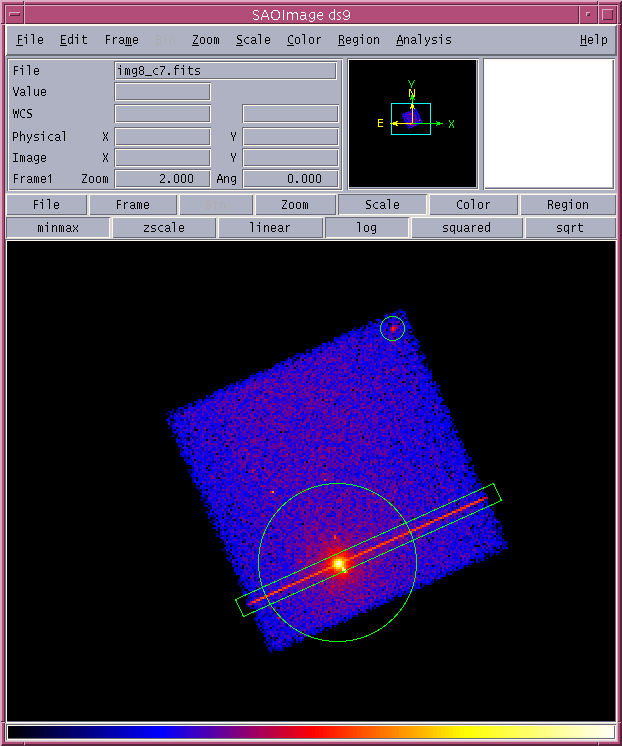Click the panner thumbnail with compass arrows
This screenshot has width=622, height=746.
413,124
